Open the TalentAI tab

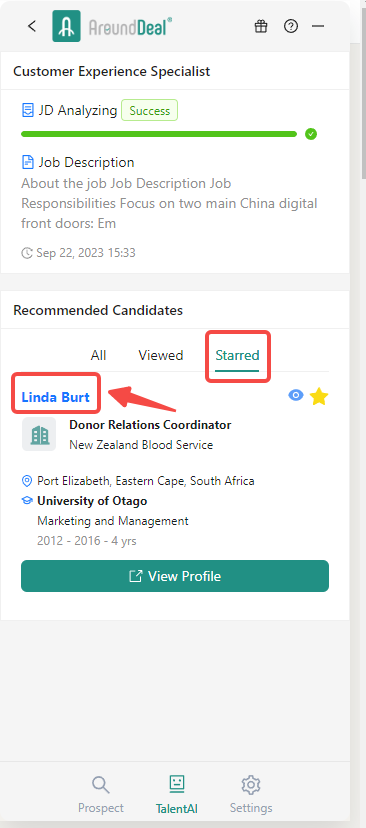tap(176, 795)
